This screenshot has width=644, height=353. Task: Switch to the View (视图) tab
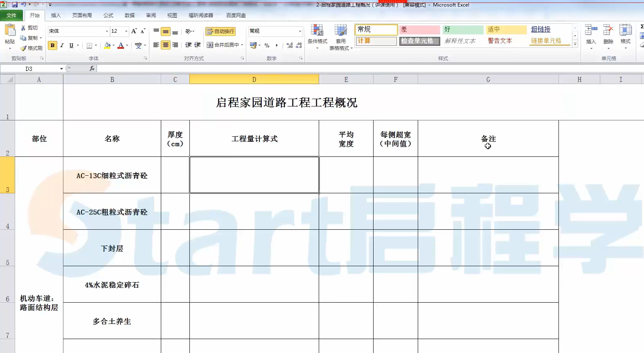pyautogui.click(x=172, y=16)
